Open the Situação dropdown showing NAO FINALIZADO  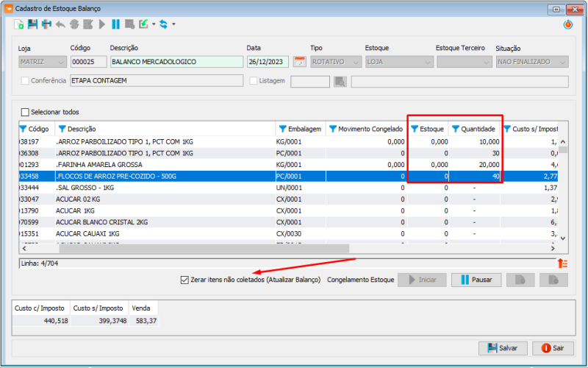[532, 62]
